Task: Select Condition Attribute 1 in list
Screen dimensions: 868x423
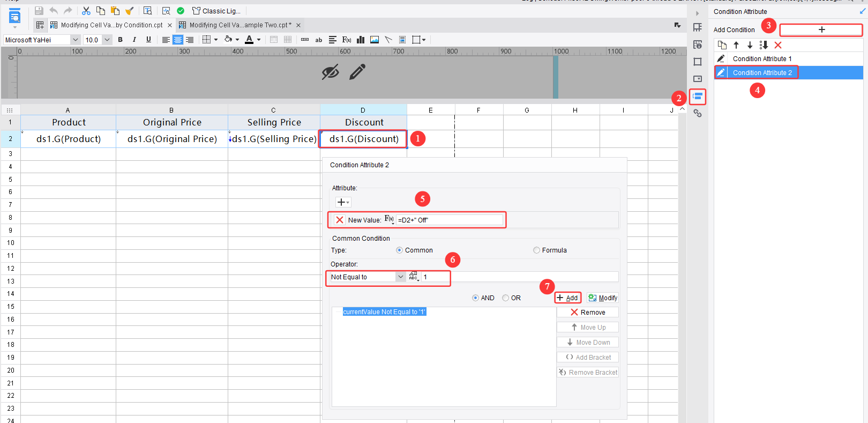Action: [789, 59]
